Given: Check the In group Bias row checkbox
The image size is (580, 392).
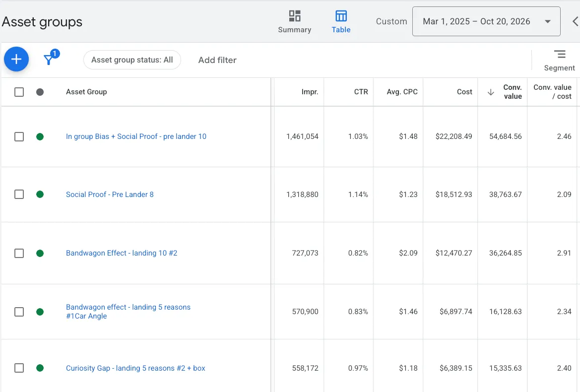Looking at the screenshot, I should [x=19, y=137].
